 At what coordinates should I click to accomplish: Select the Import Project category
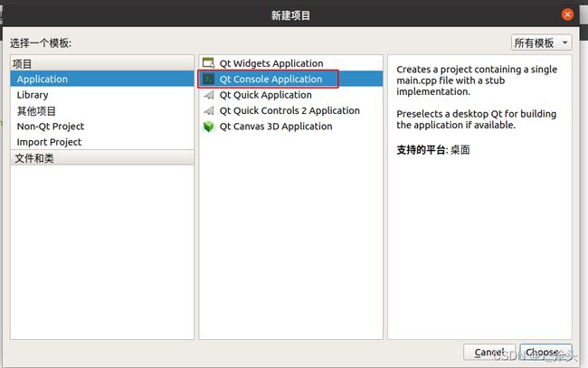102,142
